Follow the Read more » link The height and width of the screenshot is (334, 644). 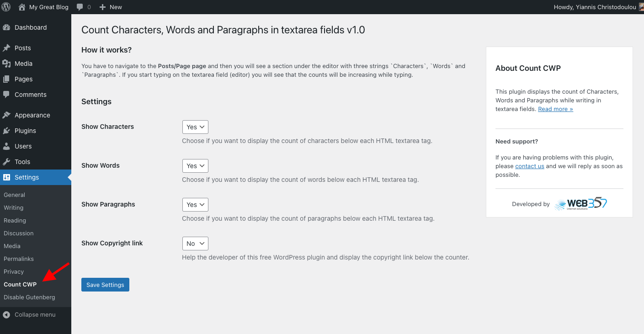[x=555, y=109]
